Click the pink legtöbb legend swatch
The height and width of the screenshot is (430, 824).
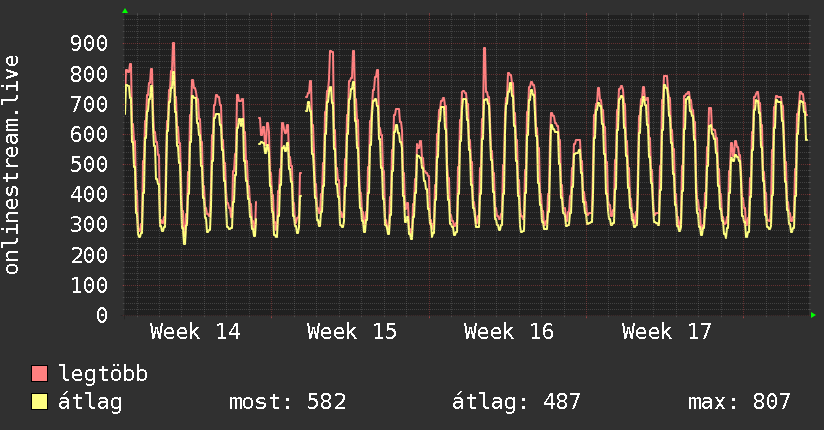click(x=39, y=373)
